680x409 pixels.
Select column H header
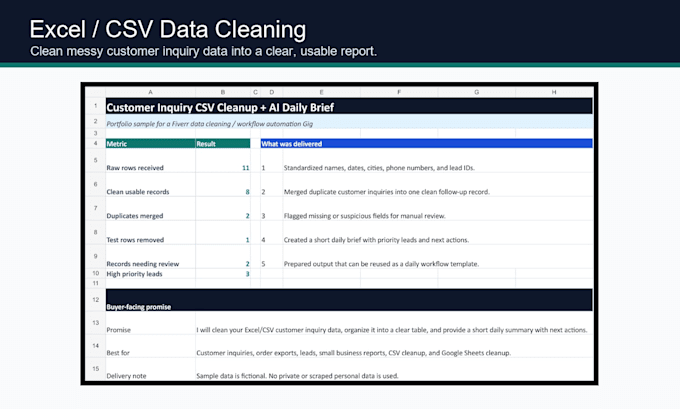(x=554, y=92)
